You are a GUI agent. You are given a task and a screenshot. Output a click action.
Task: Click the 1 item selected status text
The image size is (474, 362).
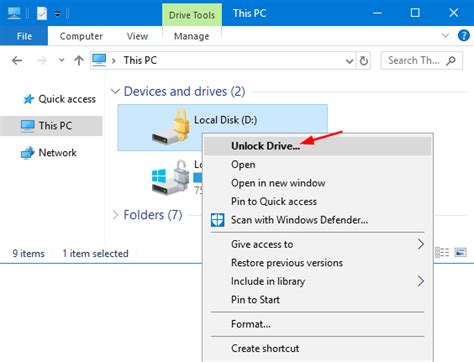pos(96,254)
